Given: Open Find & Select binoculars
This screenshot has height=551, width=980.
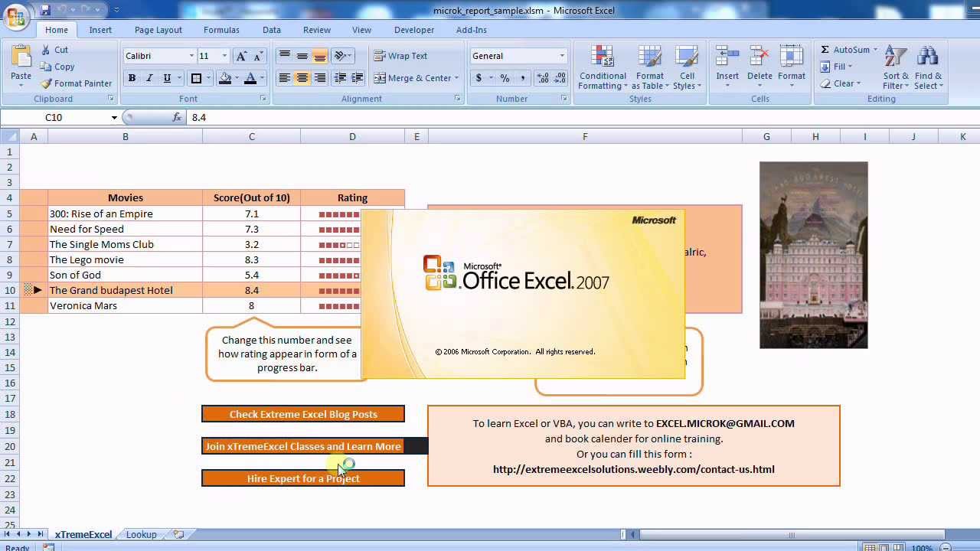Looking at the screenshot, I should (x=928, y=67).
